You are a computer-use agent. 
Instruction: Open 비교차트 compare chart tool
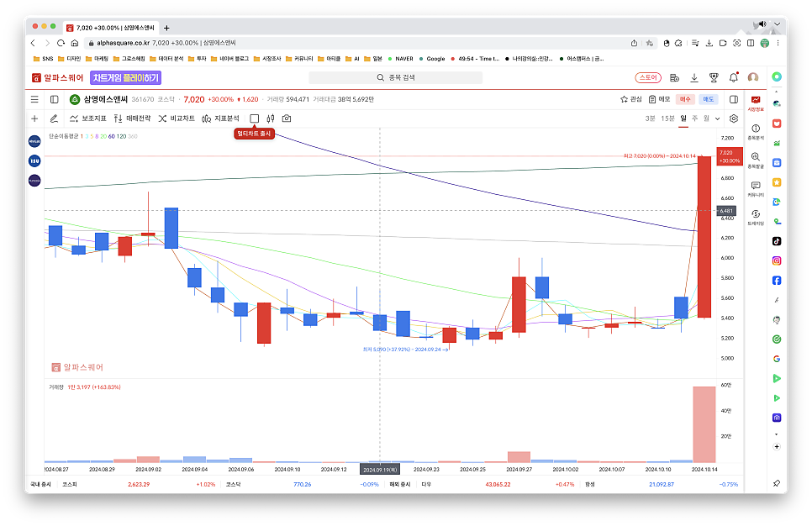tap(177, 118)
